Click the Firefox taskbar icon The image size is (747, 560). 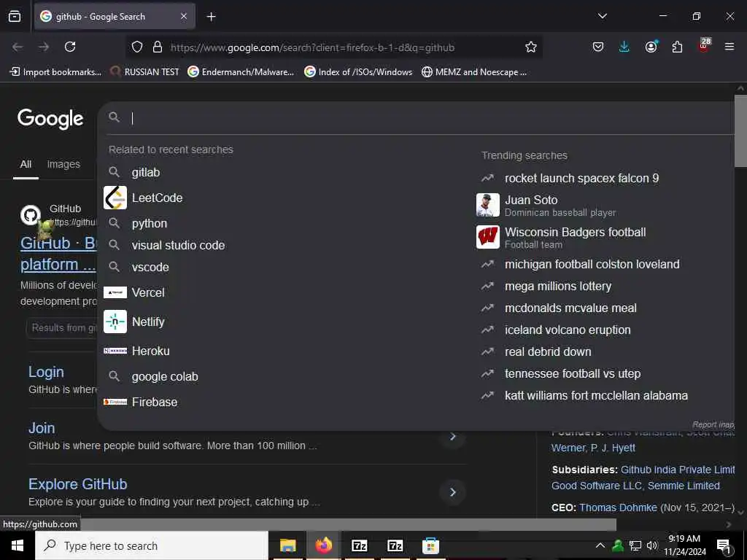(323, 545)
